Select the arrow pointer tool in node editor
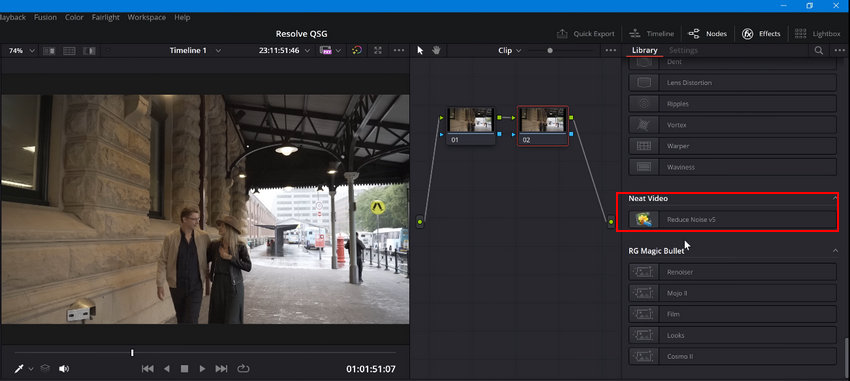 coord(420,50)
